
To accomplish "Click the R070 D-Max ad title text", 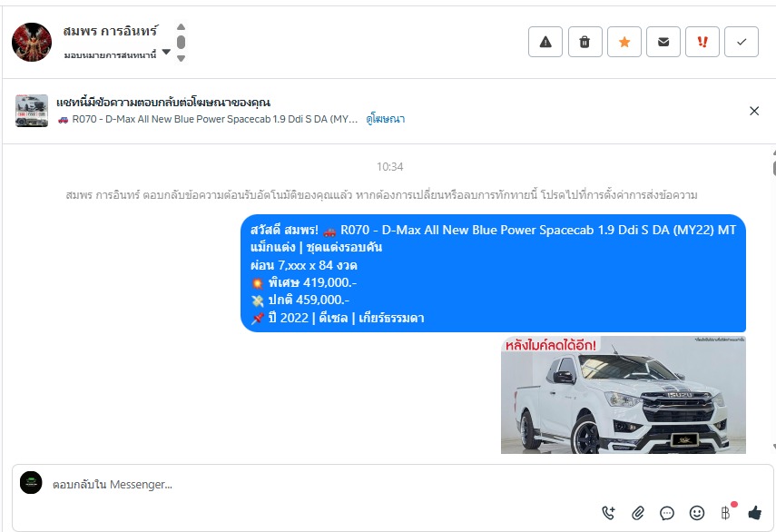I will (x=208, y=119).
